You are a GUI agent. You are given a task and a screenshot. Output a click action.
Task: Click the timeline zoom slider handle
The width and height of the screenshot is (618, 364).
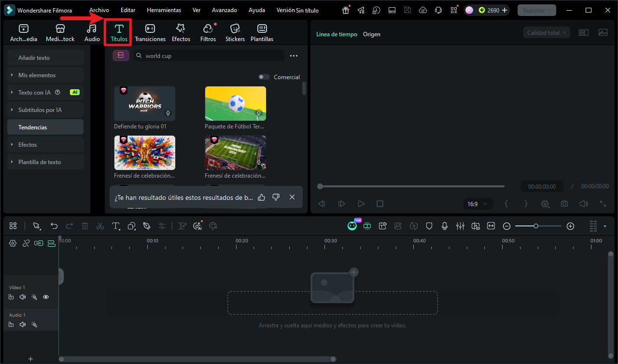[x=536, y=226]
